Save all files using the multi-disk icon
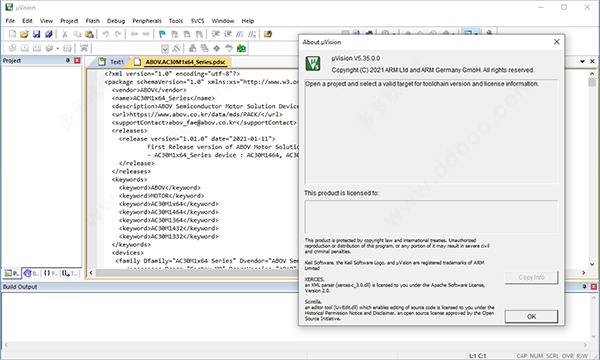This screenshot has height=360, width=600. click(49, 34)
